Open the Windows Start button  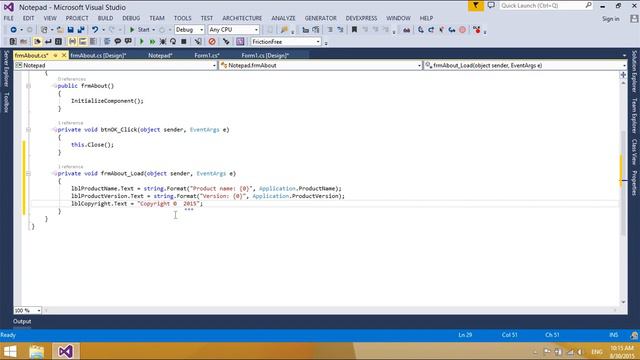10,351
